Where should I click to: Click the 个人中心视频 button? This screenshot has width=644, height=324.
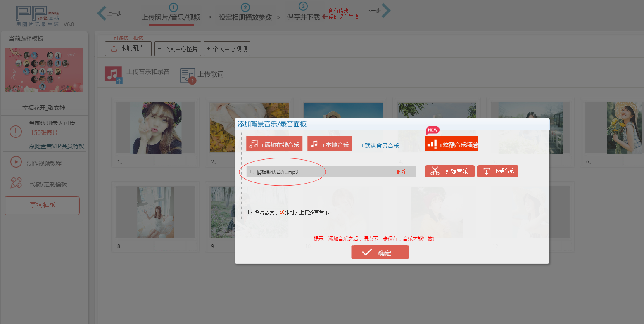point(227,49)
